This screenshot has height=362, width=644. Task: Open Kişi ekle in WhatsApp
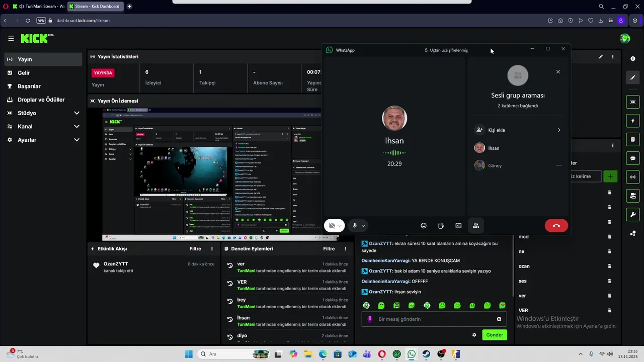pyautogui.click(x=518, y=130)
